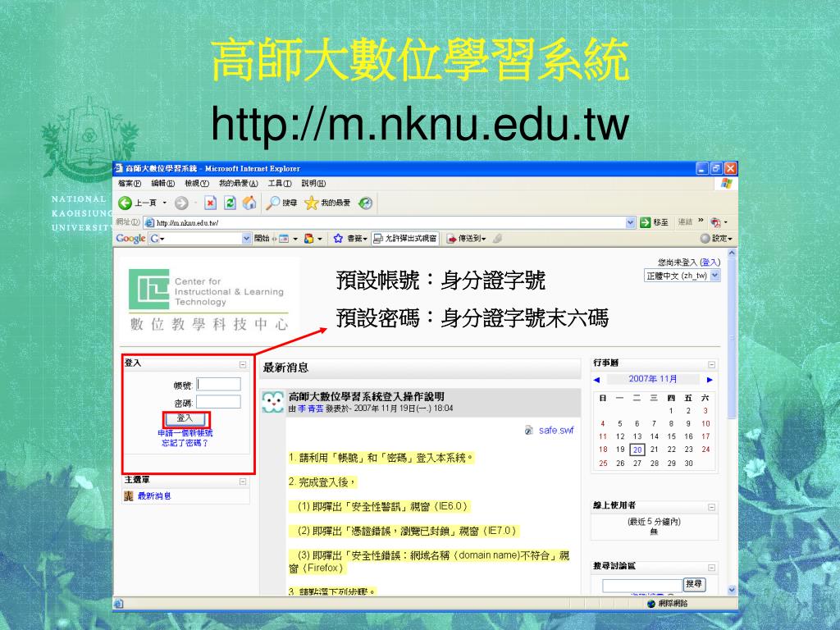Image resolution: width=840 pixels, height=630 pixels.
Task: Collapse the 搜尋討論區 block
Action: tap(712, 568)
